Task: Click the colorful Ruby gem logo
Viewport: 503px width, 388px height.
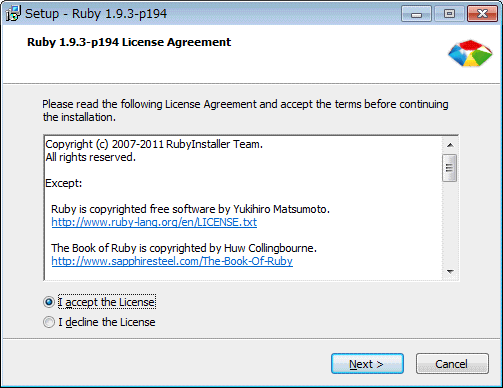Action: 470,53
